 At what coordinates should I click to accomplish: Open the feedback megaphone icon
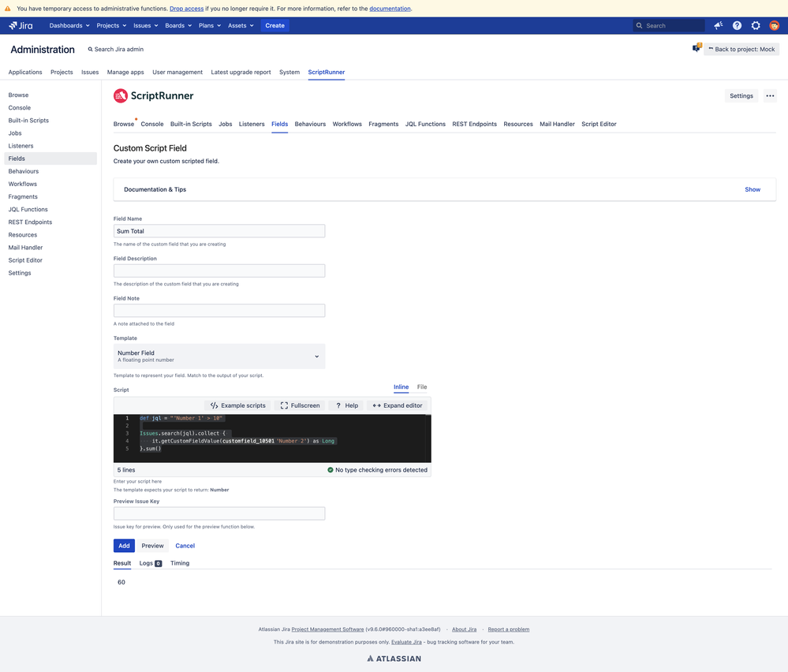pos(719,25)
